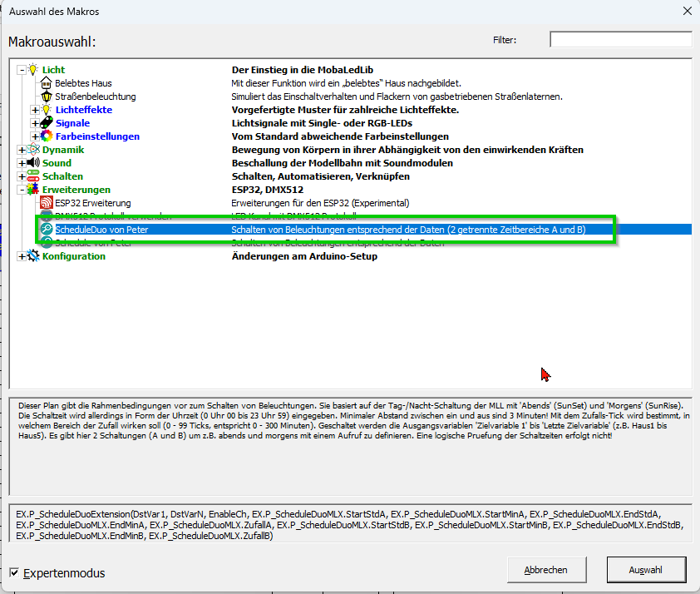Collapse the Erweiterungen tree node

point(22,190)
